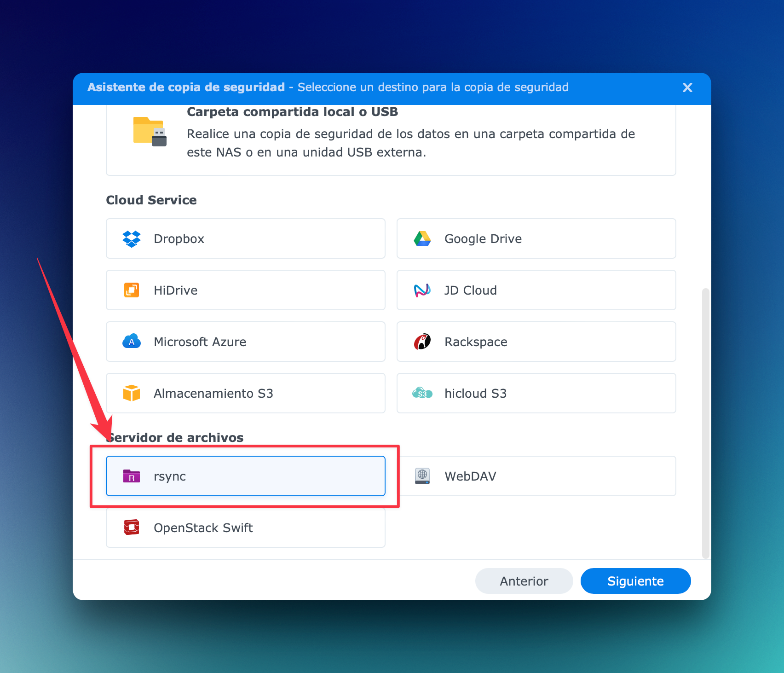This screenshot has height=673, width=784.
Task: Select OpenStack Swift option
Action: [x=246, y=528]
